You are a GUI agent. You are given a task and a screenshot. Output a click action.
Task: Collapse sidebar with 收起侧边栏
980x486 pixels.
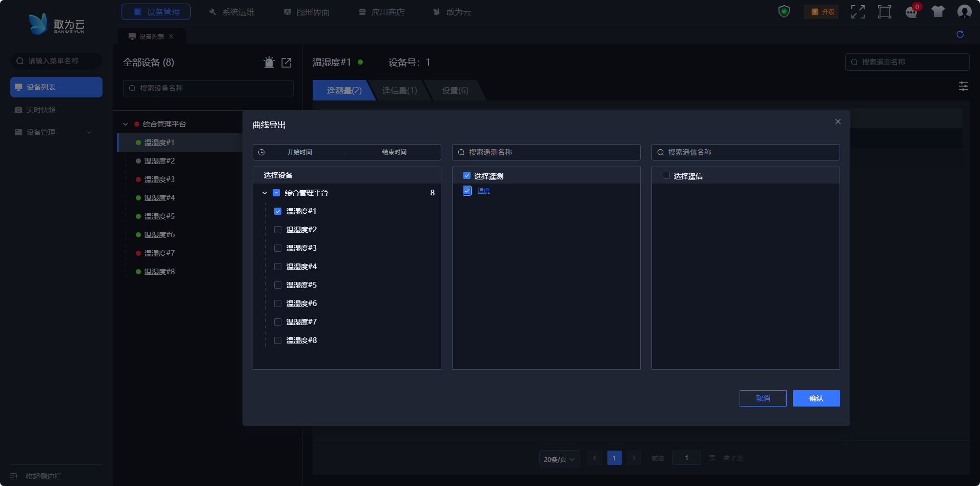[36, 476]
